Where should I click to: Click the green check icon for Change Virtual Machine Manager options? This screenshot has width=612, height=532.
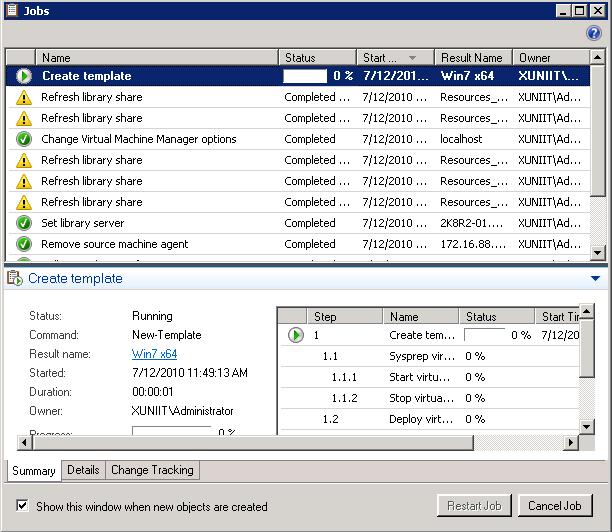click(x=24, y=139)
